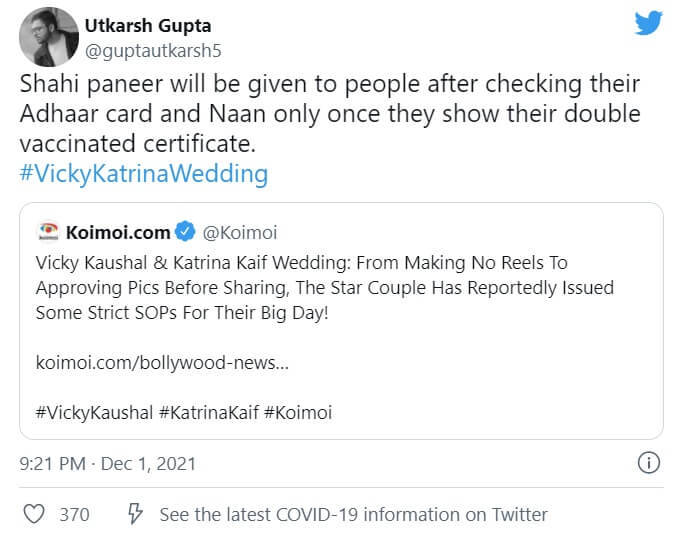See the latest COVID-19 information on Twitter
Screen dimensions: 683x538
pyautogui.click(x=353, y=515)
